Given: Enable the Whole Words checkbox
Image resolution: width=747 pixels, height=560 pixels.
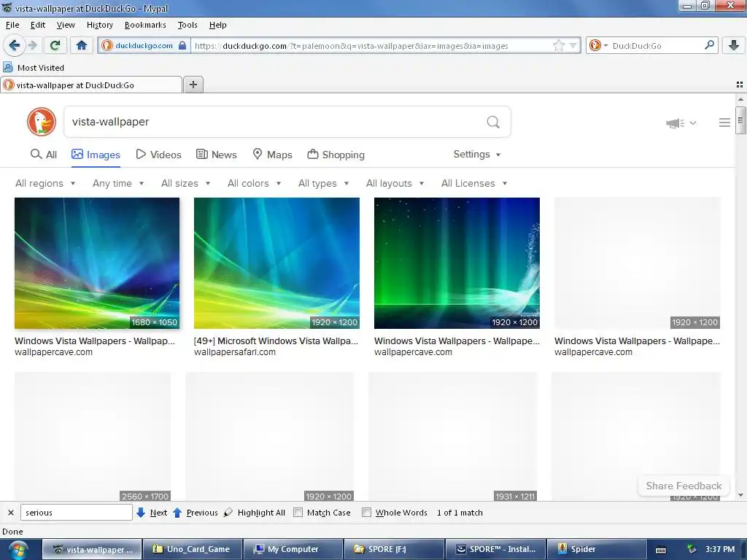Looking at the screenshot, I should (366, 513).
